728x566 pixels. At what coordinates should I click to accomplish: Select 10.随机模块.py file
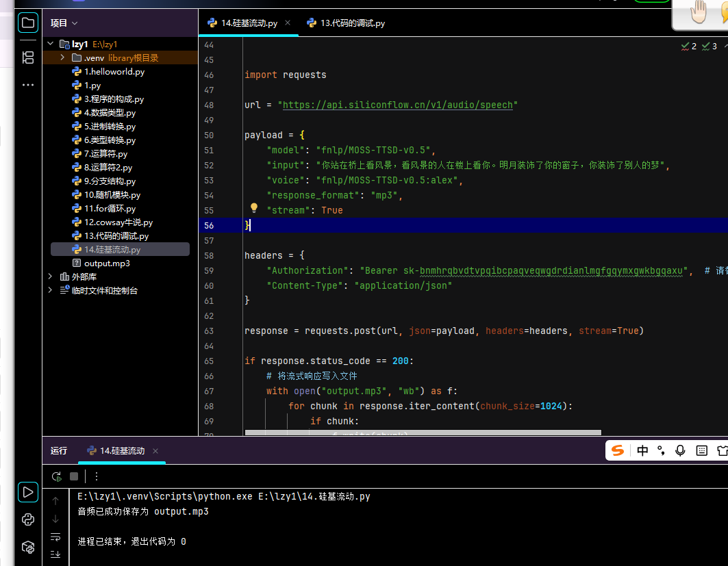[x=112, y=195]
